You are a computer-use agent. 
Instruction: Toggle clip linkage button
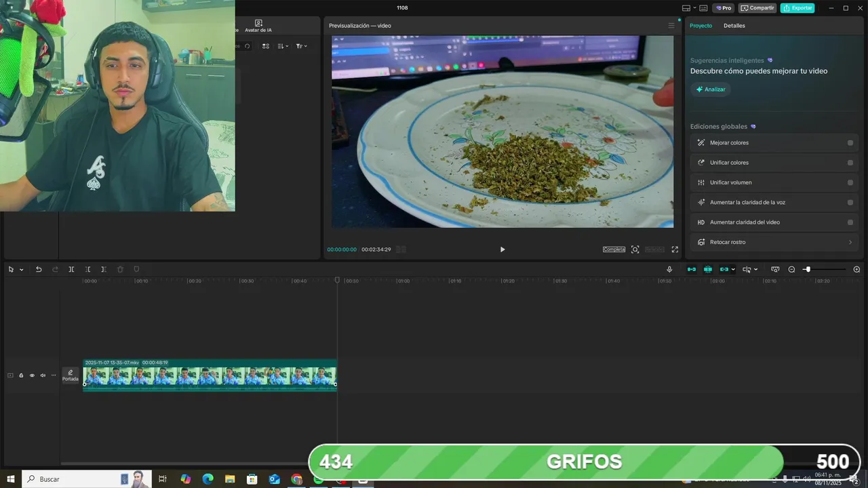(724, 269)
